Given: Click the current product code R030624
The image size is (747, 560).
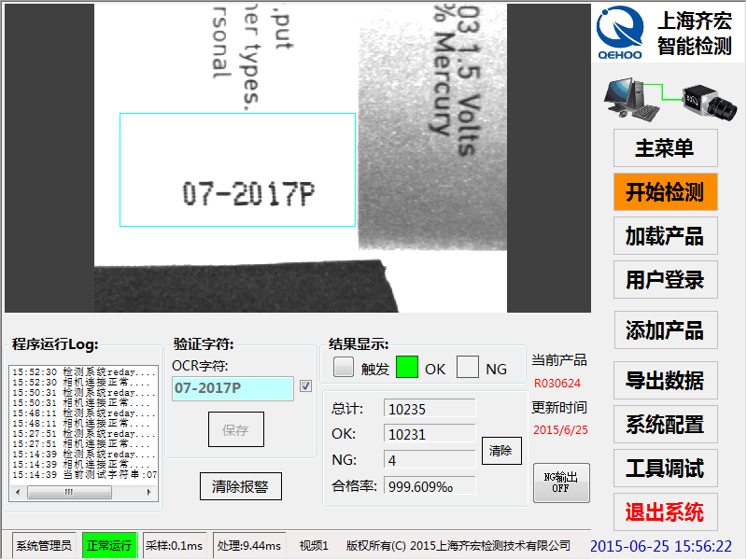Looking at the screenshot, I should point(557,384).
